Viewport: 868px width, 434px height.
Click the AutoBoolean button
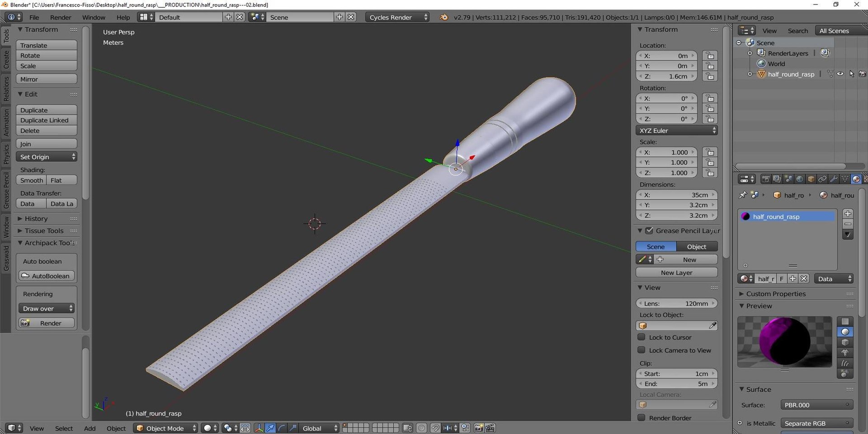tap(47, 276)
